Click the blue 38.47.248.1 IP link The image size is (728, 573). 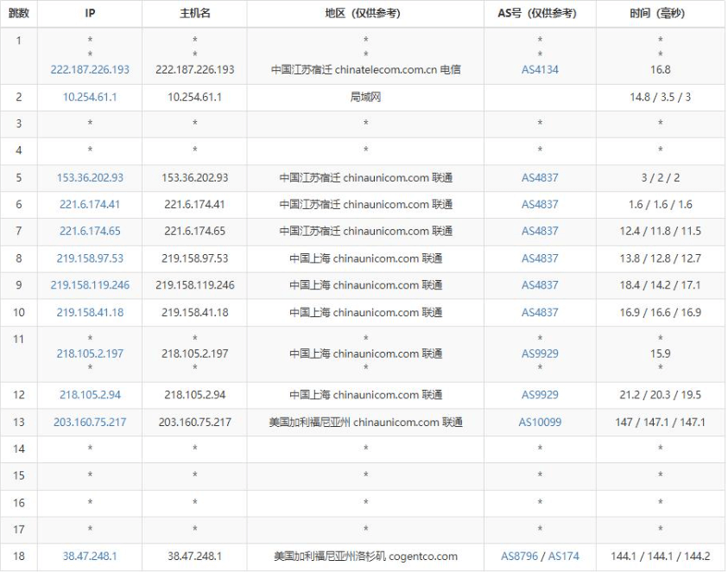tap(90, 557)
